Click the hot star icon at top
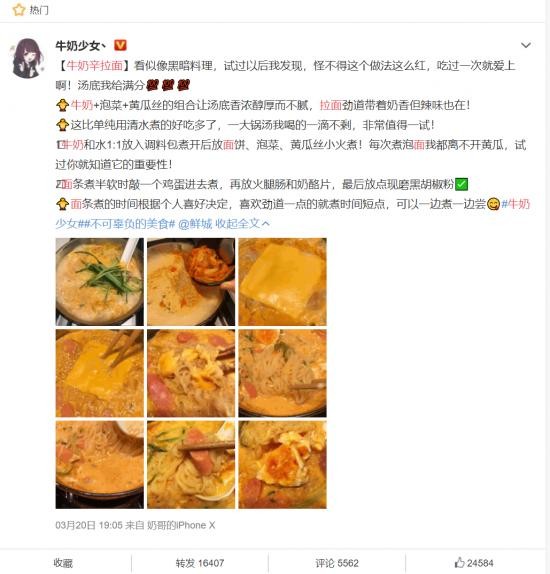The width and height of the screenshot is (550, 574). pos(19,10)
